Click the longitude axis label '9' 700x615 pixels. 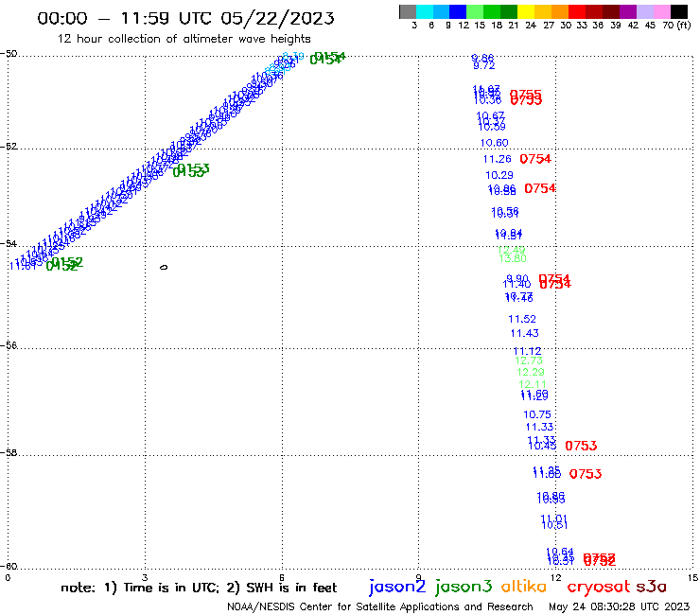[x=419, y=577]
